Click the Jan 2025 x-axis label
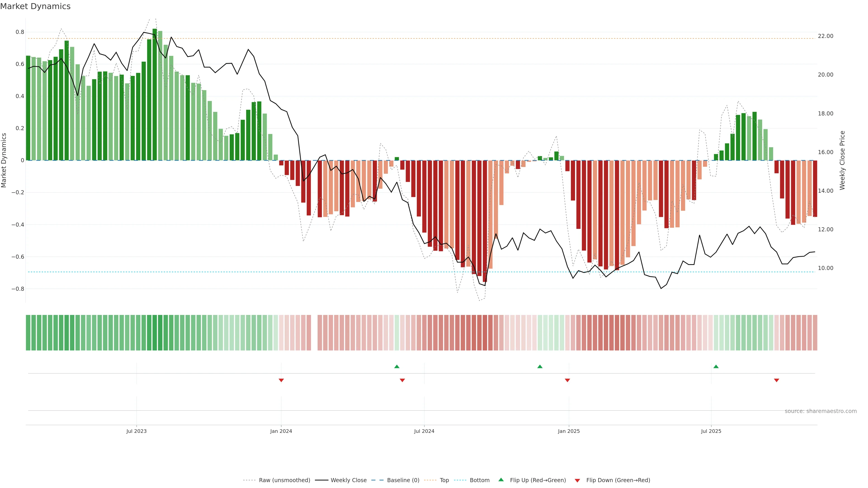 [x=569, y=431]
